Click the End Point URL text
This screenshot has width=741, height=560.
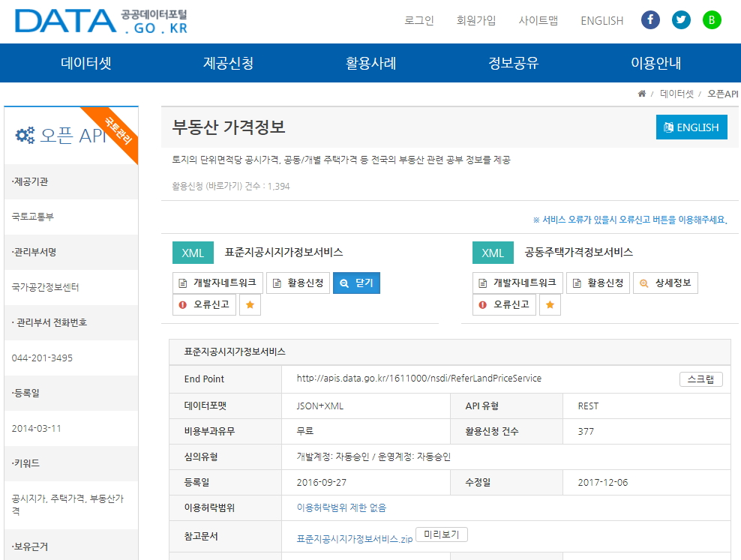[x=418, y=379]
